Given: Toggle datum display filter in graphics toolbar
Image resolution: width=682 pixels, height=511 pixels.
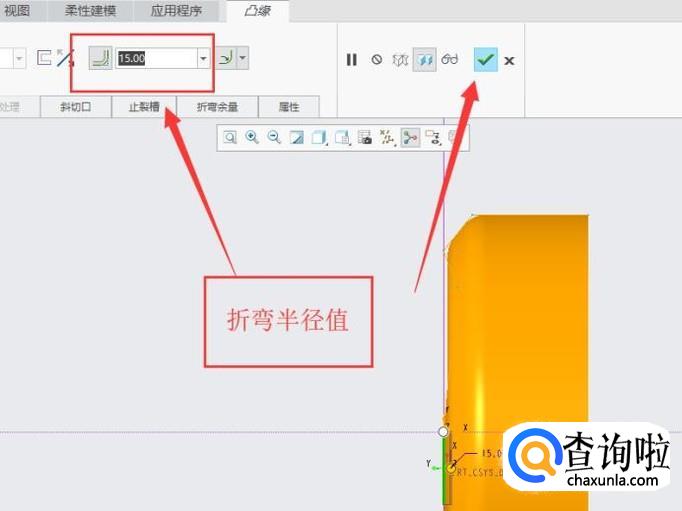Looking at the screenshot, I should pyautogui.click(x=387, y=137).
